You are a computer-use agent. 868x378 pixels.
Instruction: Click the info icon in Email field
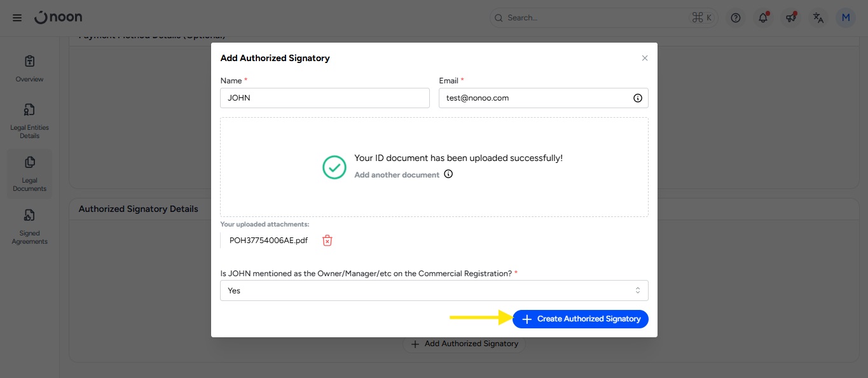click(638, 98)
